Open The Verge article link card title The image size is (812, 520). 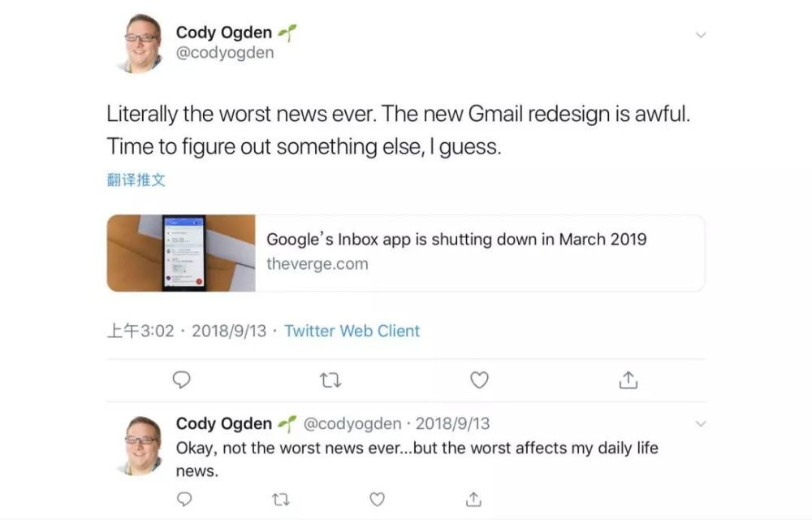[x=456, y=240]
